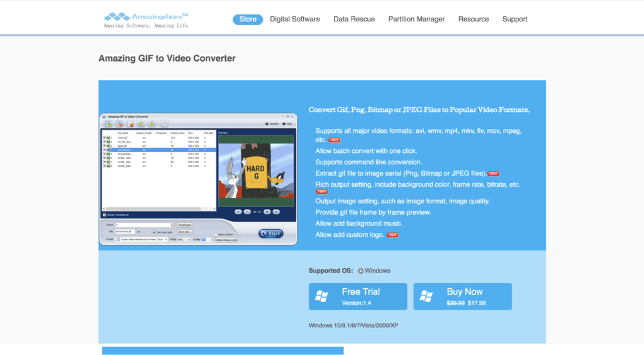Click the Find target button
This screenshot has width=644, height=355.
point(185,225)
